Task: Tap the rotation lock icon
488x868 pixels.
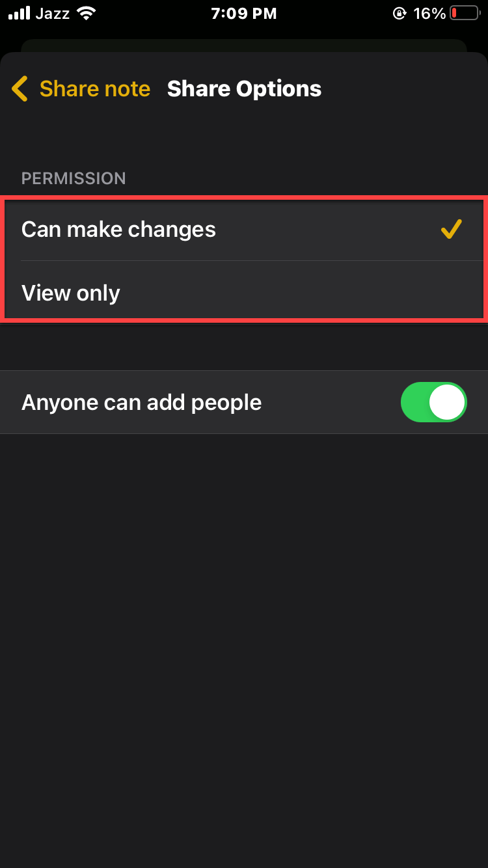Action: click(x=400, y=14)
